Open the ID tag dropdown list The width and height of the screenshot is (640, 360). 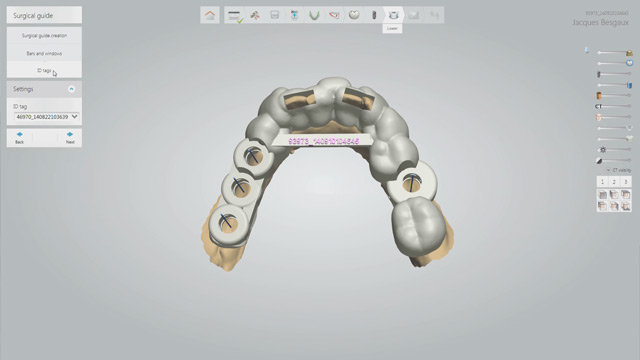pos(47,117)
